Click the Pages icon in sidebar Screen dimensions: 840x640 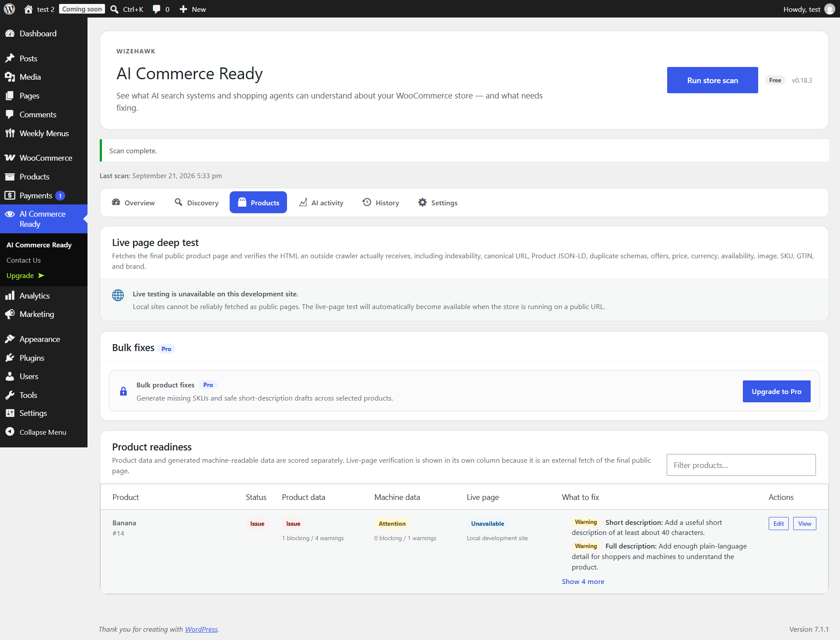tap(10, 96)
